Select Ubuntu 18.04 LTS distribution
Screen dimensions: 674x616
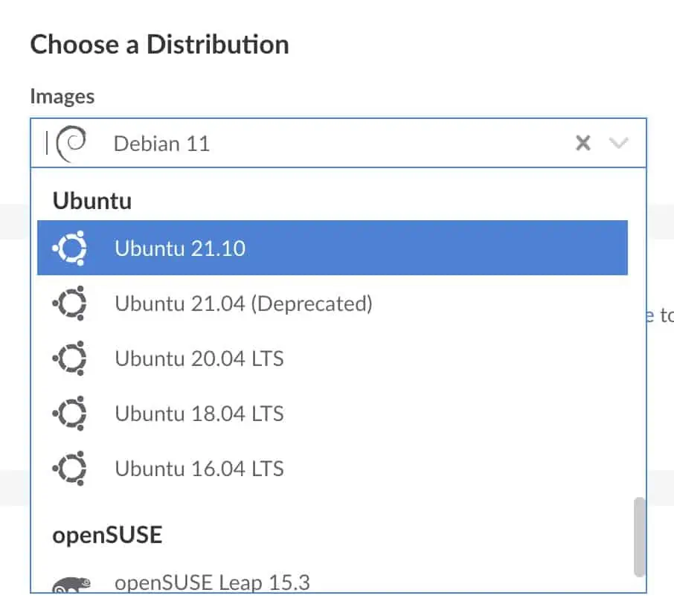199,413
